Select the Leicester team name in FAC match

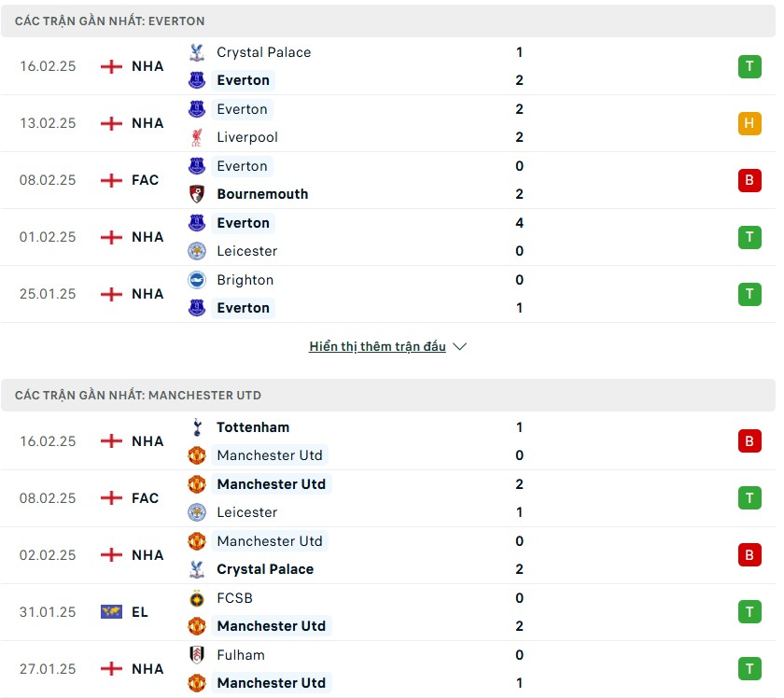tap(246, 512)
